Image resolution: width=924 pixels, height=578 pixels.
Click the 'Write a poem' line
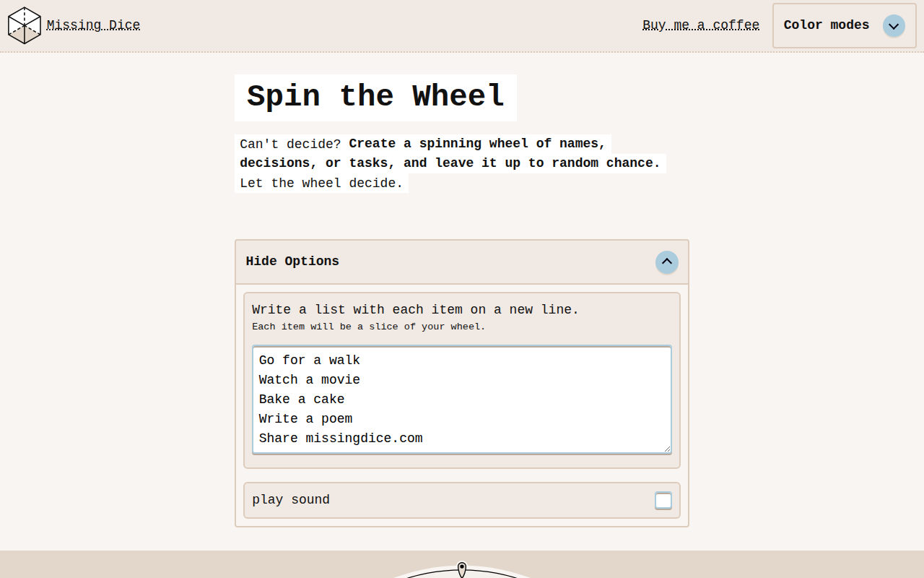click(x=306, y=418)
